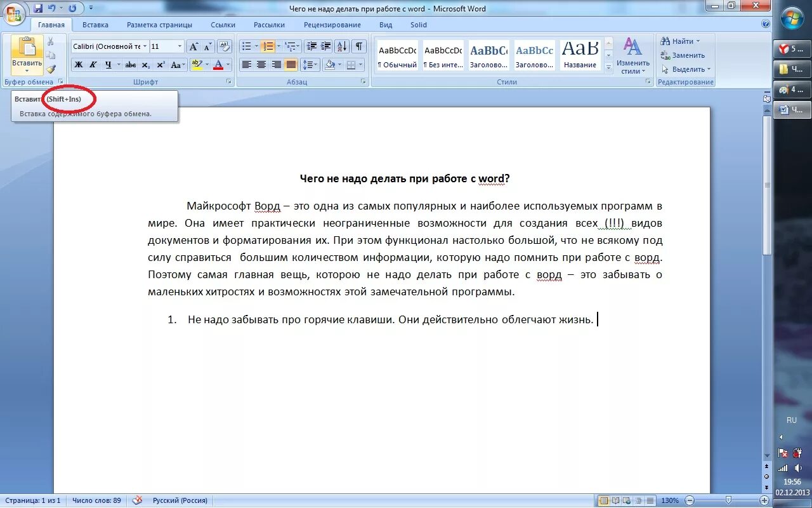The image size is (812, 508).
Task: Paste using the large clipboard icon
Action: 27,46
